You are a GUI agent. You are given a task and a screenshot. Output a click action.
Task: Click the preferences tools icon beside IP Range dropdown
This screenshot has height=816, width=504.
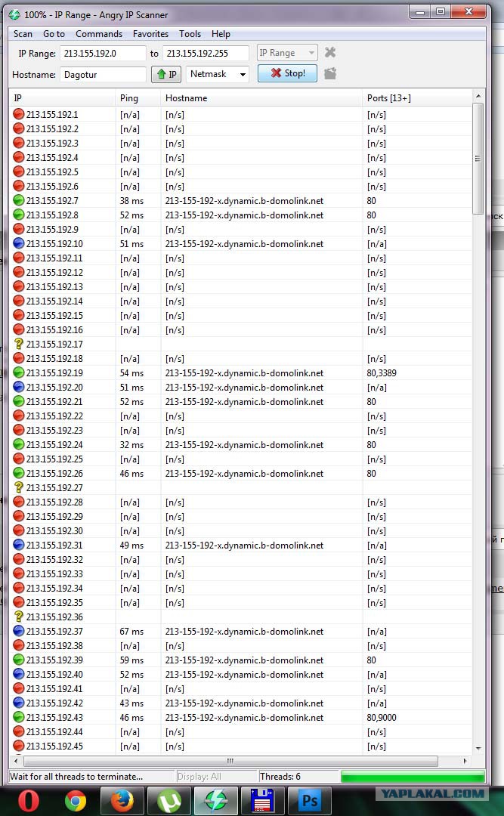coord(330,53)
